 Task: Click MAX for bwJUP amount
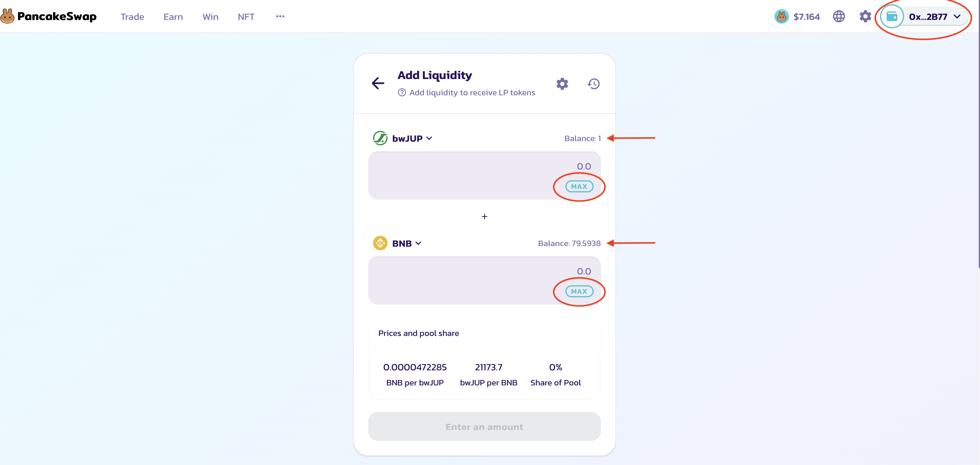click(579, 186)
